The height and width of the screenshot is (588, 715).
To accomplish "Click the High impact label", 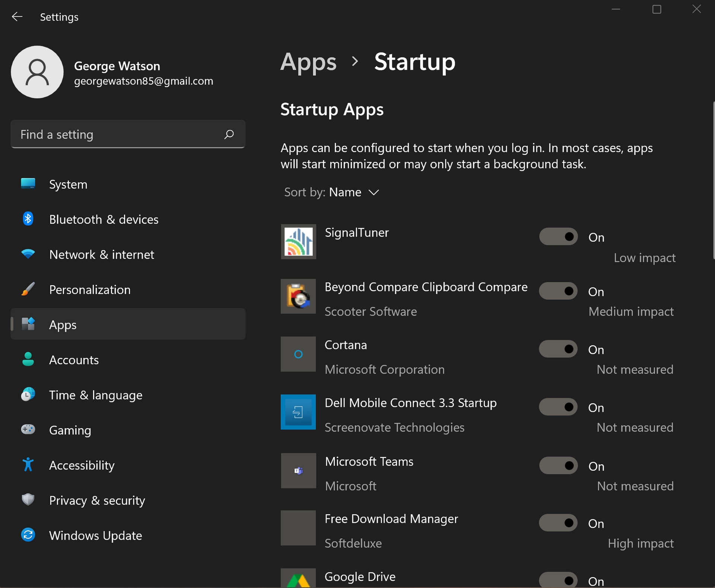I will click(641, 543).
